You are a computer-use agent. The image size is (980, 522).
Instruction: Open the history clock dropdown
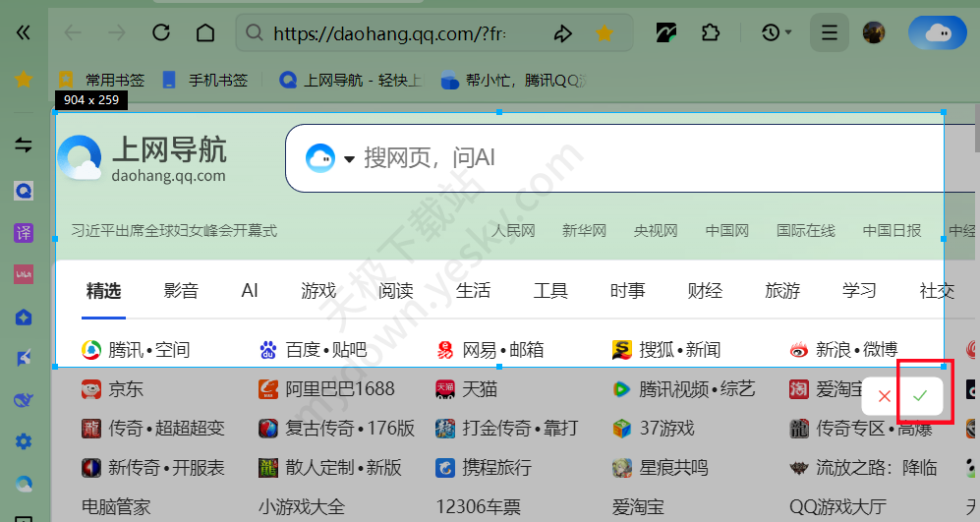[x=777, y=32]
